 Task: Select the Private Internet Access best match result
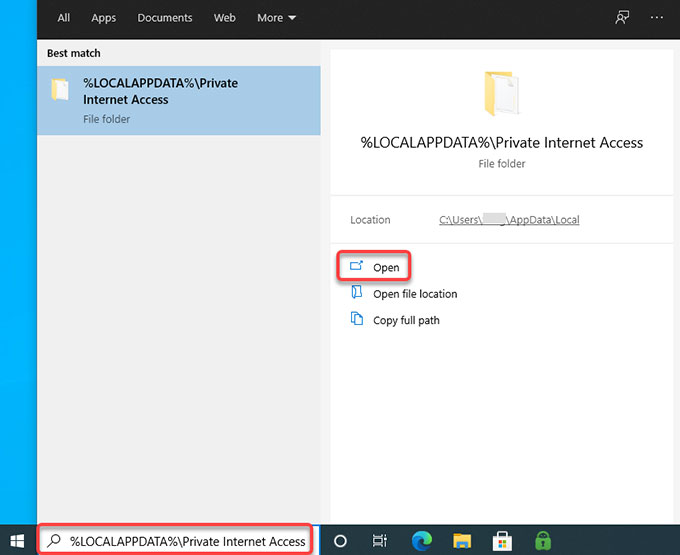pos(179,100)
